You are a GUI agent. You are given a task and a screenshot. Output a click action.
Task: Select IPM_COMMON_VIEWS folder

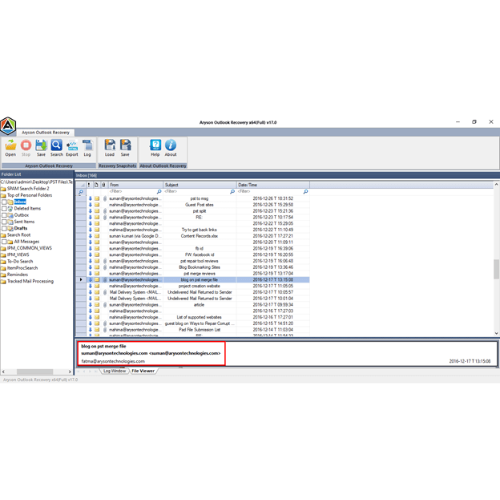[x=29, y=248]
